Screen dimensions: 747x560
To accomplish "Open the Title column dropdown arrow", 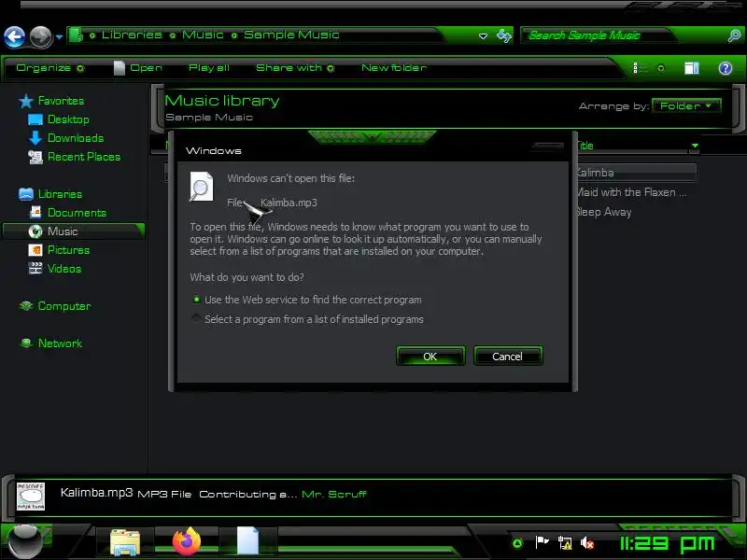I will (x=695, y=146).
